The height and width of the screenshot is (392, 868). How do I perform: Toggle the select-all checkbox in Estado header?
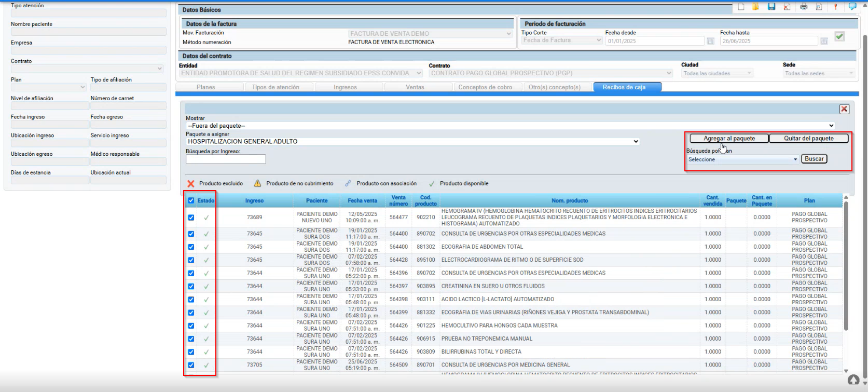point(191,200)
